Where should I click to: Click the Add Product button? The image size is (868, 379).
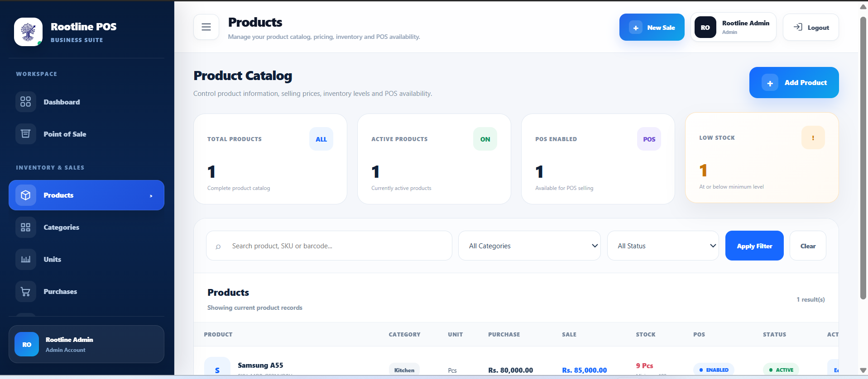794,82
